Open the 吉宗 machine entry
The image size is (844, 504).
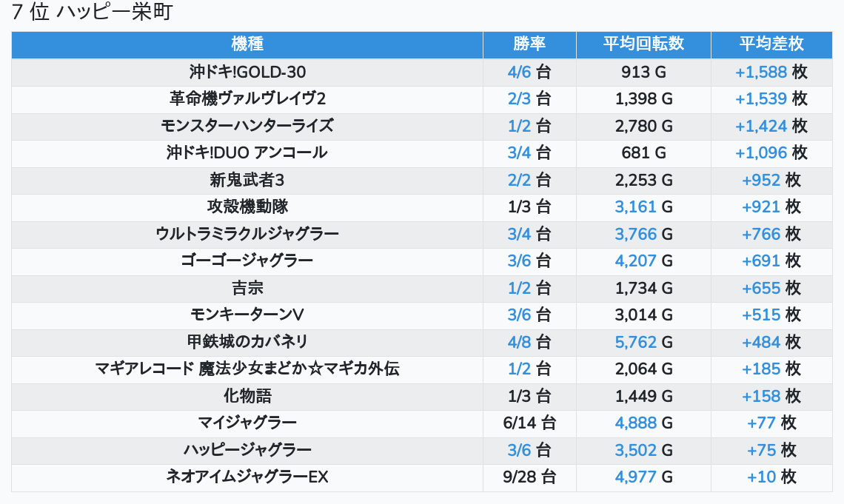tap(247, 288)
